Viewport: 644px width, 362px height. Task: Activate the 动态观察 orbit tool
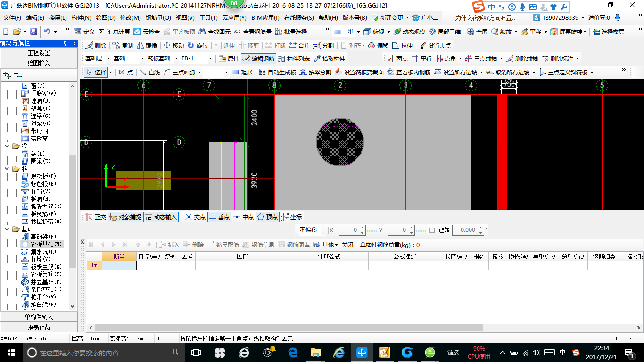coord(409,32)
